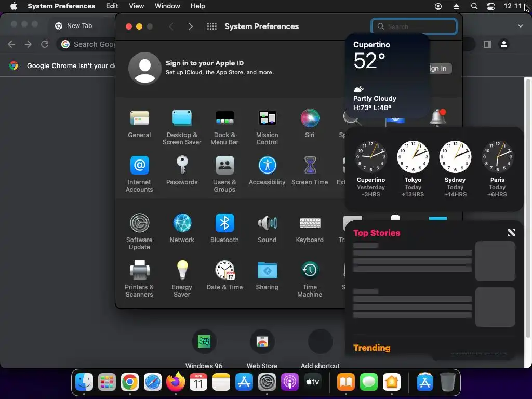The height and width of the screenshot is (399, 532).
Task: Click the eject icon in menu bar
Action: coord(456,6)
